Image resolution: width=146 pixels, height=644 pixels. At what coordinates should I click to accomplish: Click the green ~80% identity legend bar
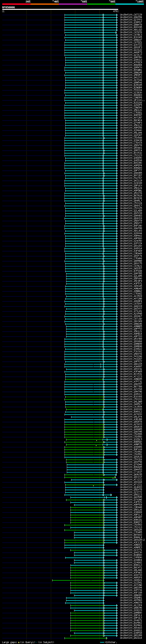tap(101, 4)
